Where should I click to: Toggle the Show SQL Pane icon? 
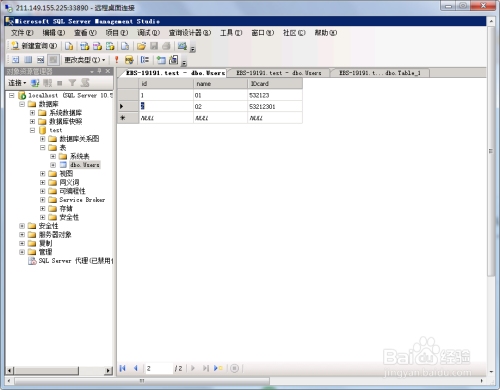(x=40, y=60)
